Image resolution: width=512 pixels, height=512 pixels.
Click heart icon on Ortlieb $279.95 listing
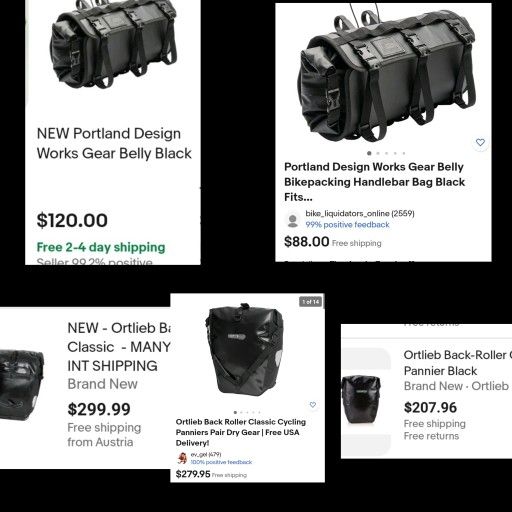click(313, 405)
